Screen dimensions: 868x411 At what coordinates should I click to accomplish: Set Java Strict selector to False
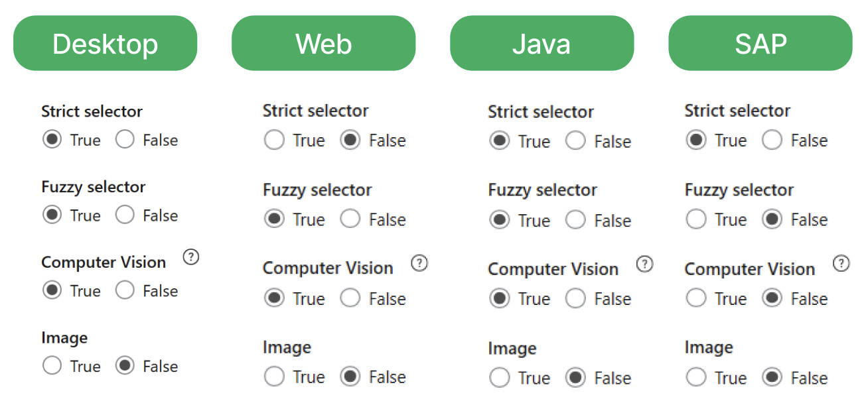click(575, 141)
